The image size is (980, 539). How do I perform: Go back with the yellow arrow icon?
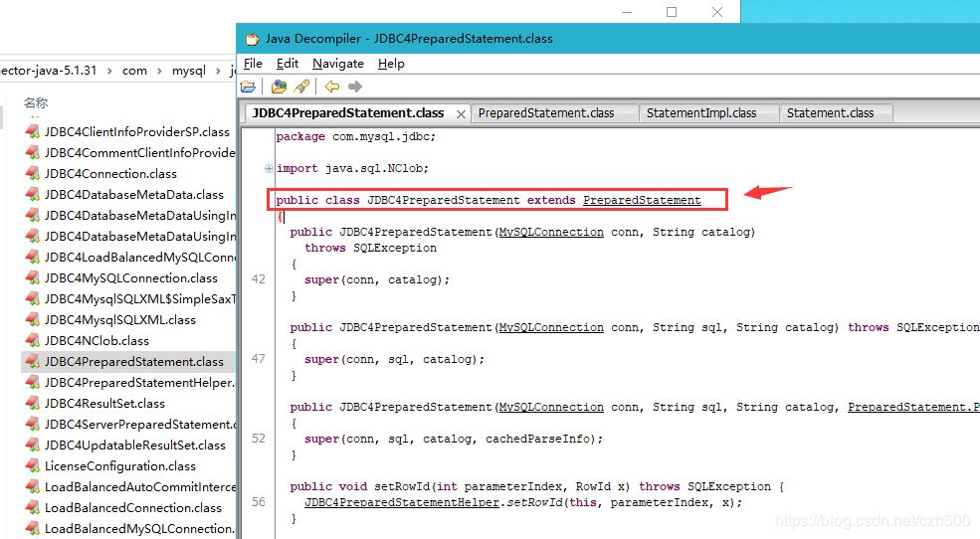(x=332, y=87)
